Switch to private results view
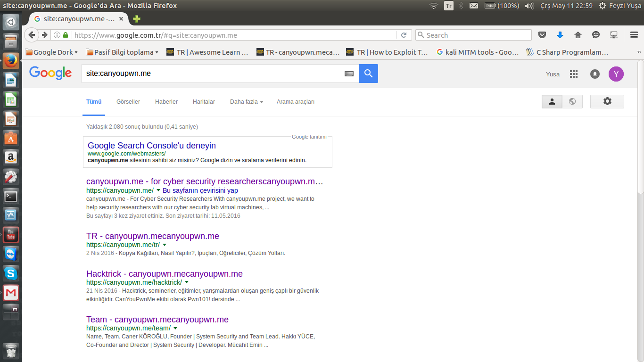Image resolution: width=644 pixels, height=362 pixels. tap(552, 101)
